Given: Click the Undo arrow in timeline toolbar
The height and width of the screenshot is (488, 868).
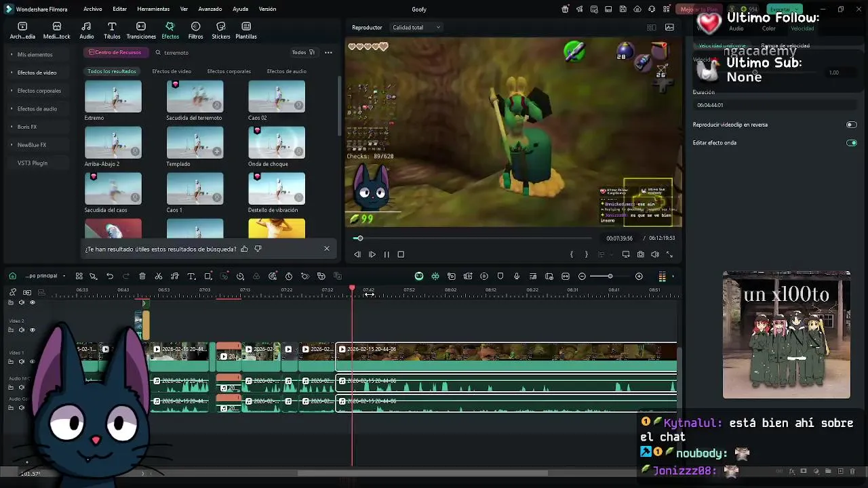Looking at the screenshot, I should (x=110, y=277).
